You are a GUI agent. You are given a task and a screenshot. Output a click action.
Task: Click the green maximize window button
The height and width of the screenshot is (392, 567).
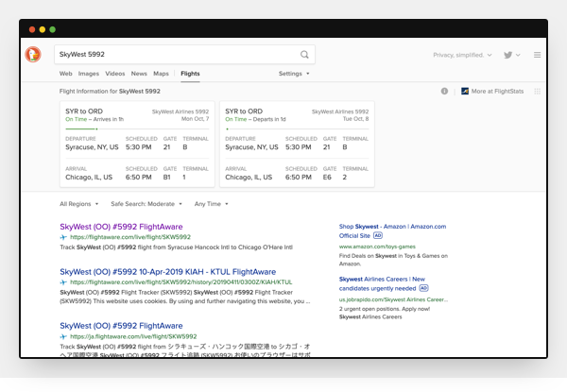point(52,29)
